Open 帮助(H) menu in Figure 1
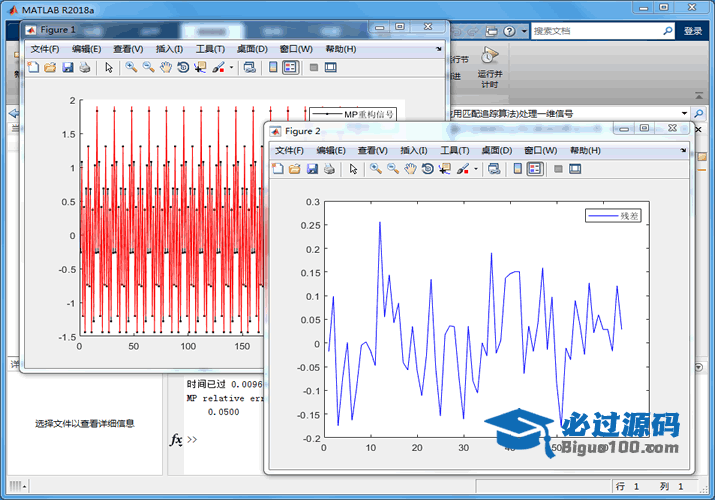This screenshot has width=715, height=500. (341, 49)
